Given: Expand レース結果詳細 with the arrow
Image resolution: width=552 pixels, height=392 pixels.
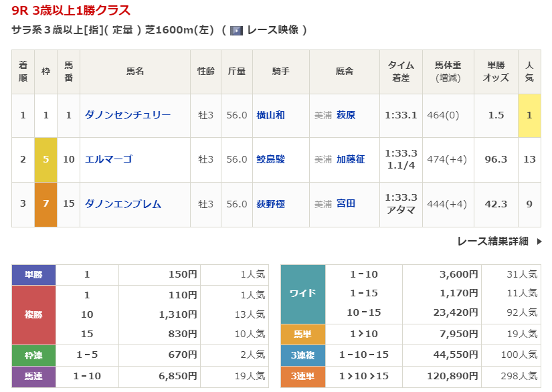Looking at the screenshot, I should (x=539, y=241).
